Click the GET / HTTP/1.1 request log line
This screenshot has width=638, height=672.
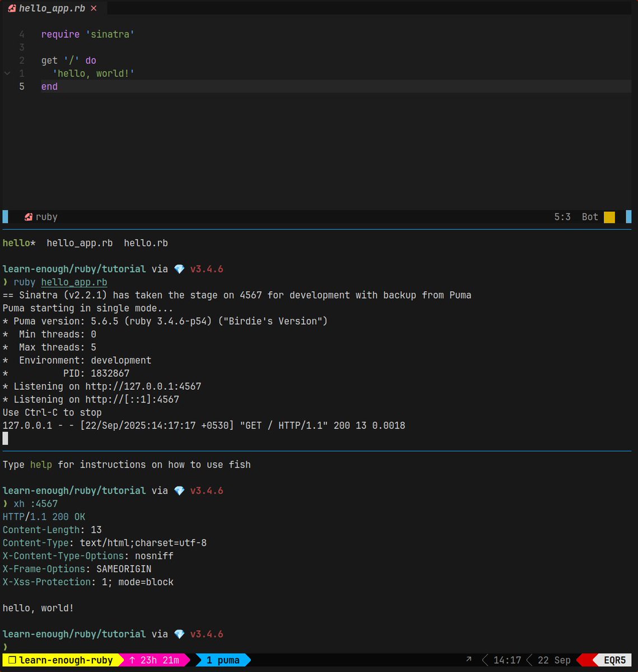(204, 426)
